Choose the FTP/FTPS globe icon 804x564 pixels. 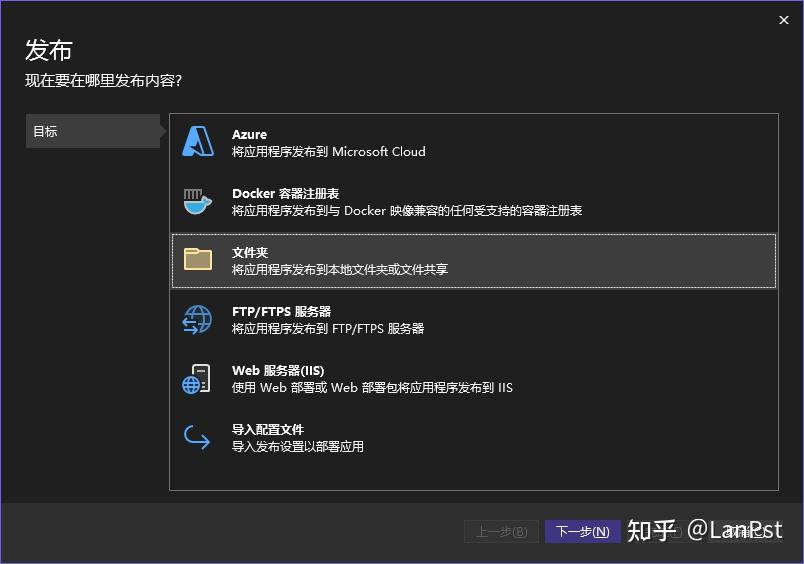click(x=197, y=319)
